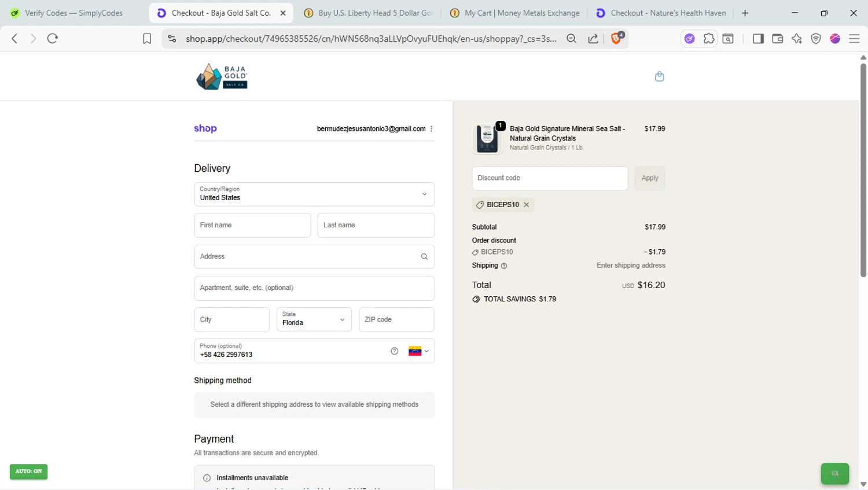Open the shopping bag cart icon
Viewport: 868px width, 490px height.
coord(659,76)
